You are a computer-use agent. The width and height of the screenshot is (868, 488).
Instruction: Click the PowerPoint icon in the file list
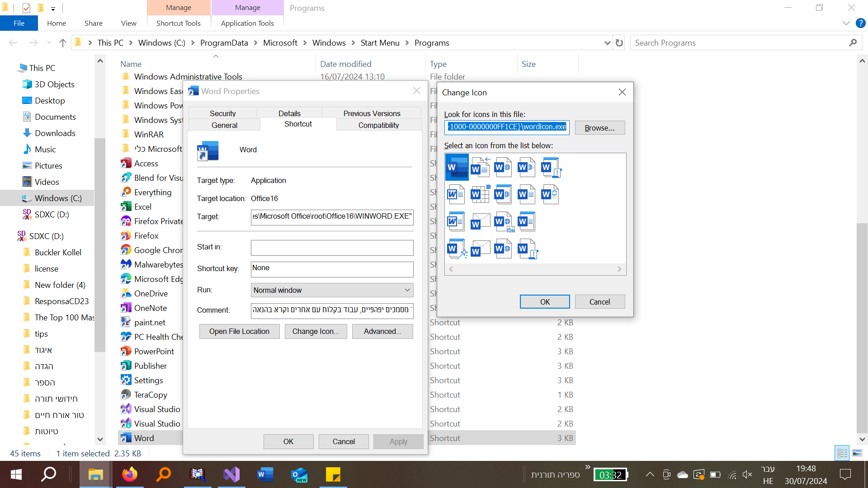(x=126, y=352)
